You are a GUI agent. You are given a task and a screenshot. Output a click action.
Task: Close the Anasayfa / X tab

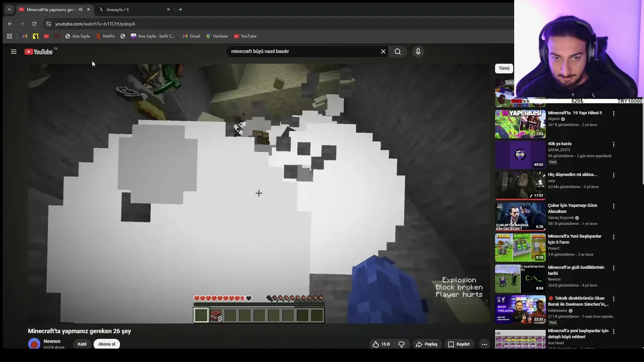click(x=168, y=10)
